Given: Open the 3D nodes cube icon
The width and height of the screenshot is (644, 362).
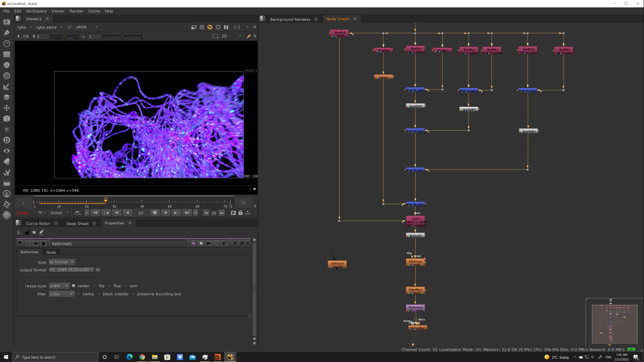Looking at the screenshot, I should [x=6, y=118].
